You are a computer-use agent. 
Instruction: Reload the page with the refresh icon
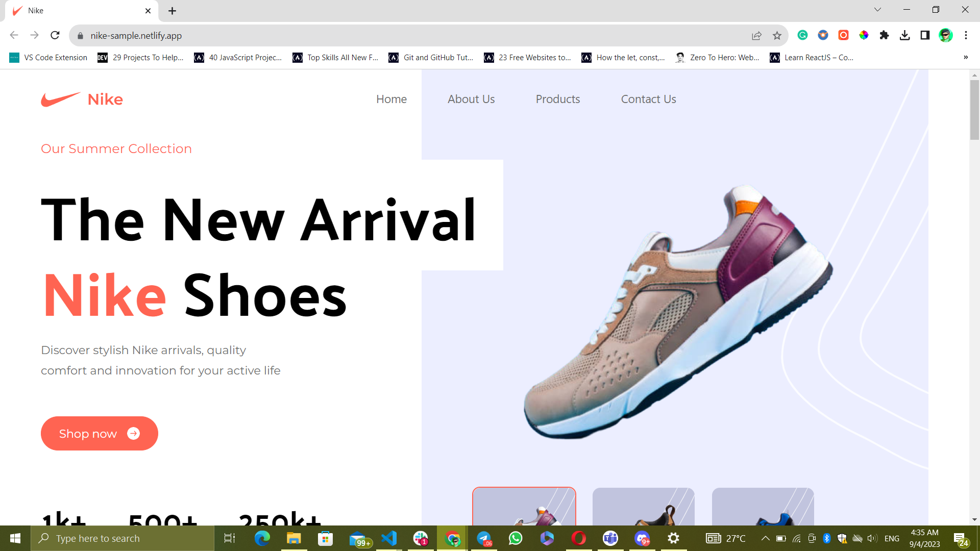pyautogui.click(x=55, y=35)
